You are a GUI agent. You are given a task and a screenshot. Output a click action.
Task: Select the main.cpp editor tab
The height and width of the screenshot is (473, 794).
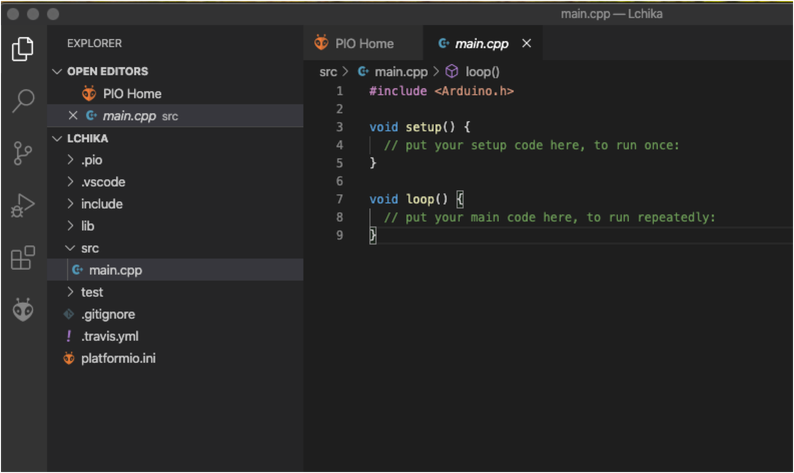tap(481, 44)
